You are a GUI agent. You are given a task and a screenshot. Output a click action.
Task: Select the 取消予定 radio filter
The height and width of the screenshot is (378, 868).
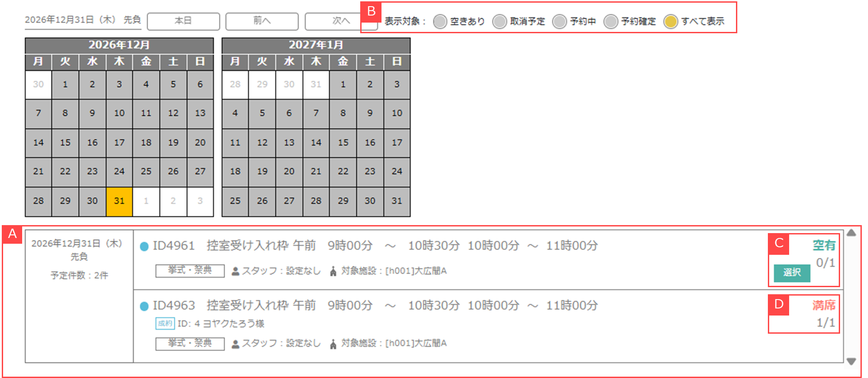499,21
